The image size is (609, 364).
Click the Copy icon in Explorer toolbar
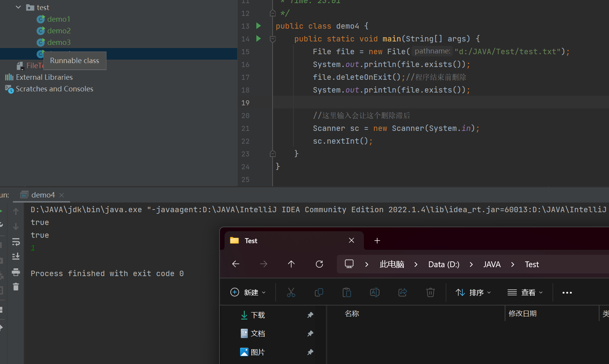click(x=319, y=292)
